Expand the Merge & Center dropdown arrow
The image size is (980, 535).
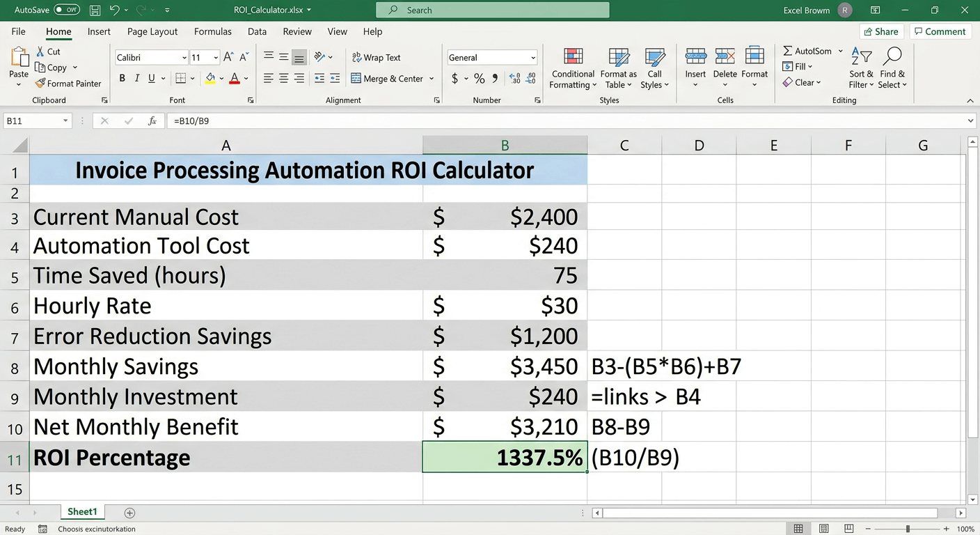pos(432,79)
